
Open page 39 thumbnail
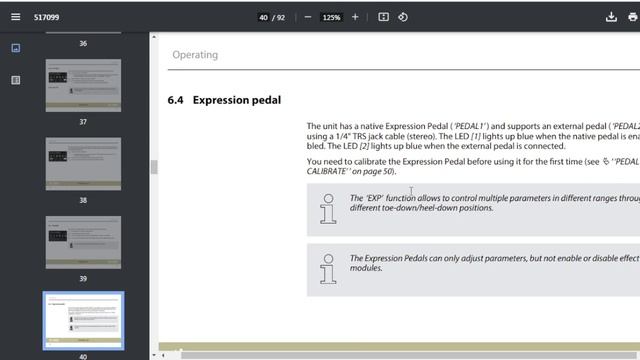[83, 242]
